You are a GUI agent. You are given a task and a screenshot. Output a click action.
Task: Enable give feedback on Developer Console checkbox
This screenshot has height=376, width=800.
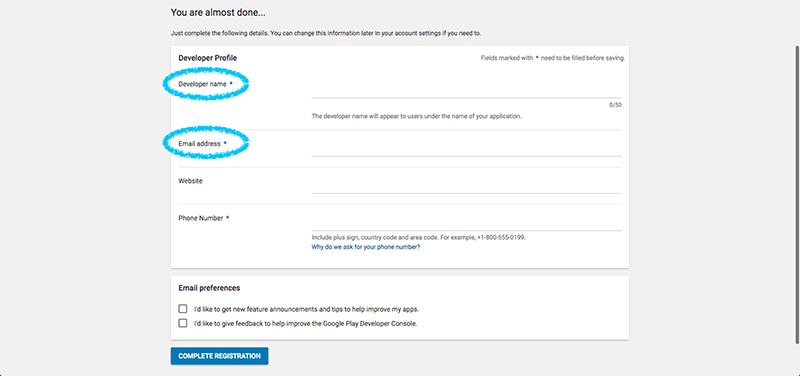point(183,323)
